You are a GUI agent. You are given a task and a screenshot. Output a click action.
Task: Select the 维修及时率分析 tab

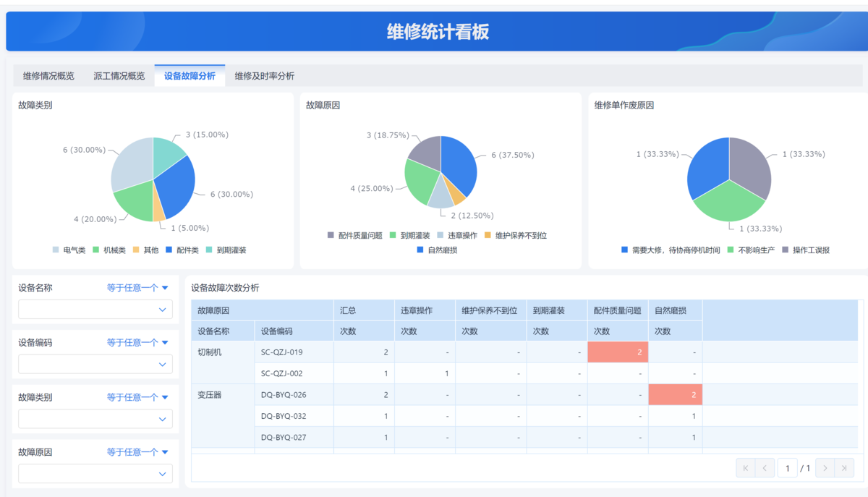(264, 76)
